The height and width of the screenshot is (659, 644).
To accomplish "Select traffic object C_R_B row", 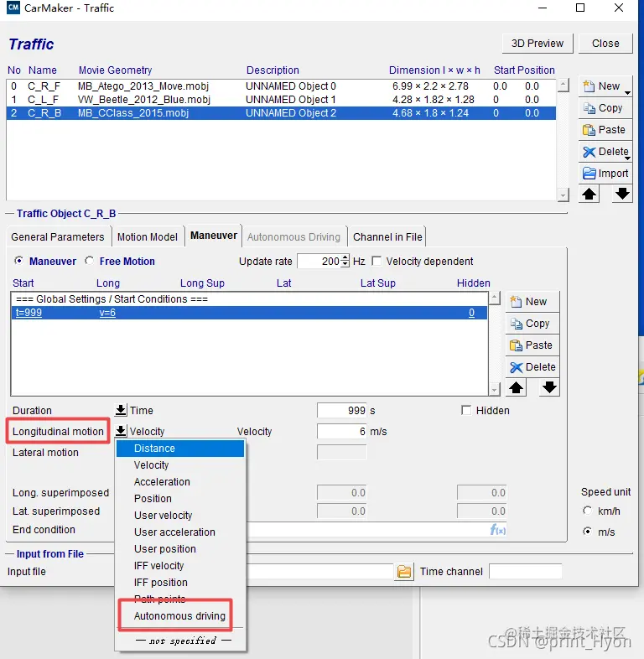I will coord(281,113).
